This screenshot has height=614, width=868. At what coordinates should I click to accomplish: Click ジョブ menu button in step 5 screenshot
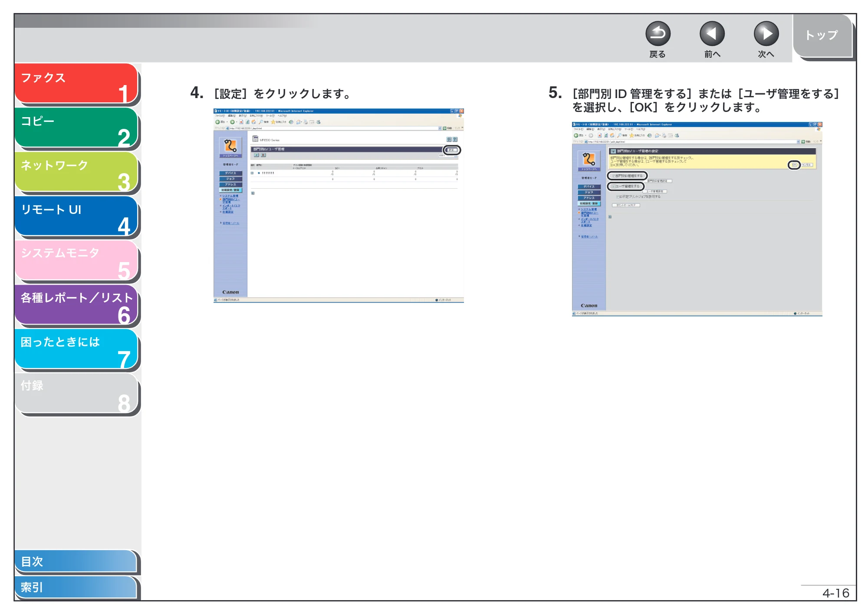(589, 192)
